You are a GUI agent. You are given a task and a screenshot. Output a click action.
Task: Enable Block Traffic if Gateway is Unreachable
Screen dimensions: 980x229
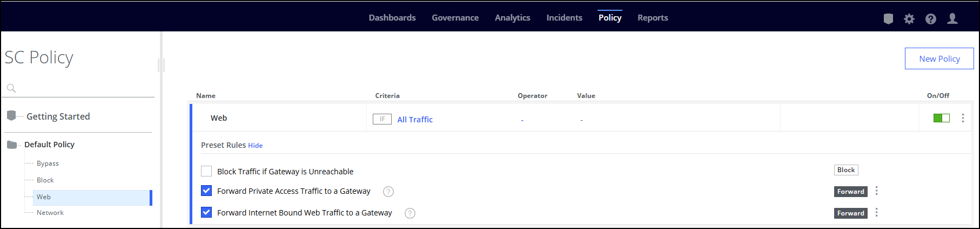pyautogui.click(x=206, y=171)
